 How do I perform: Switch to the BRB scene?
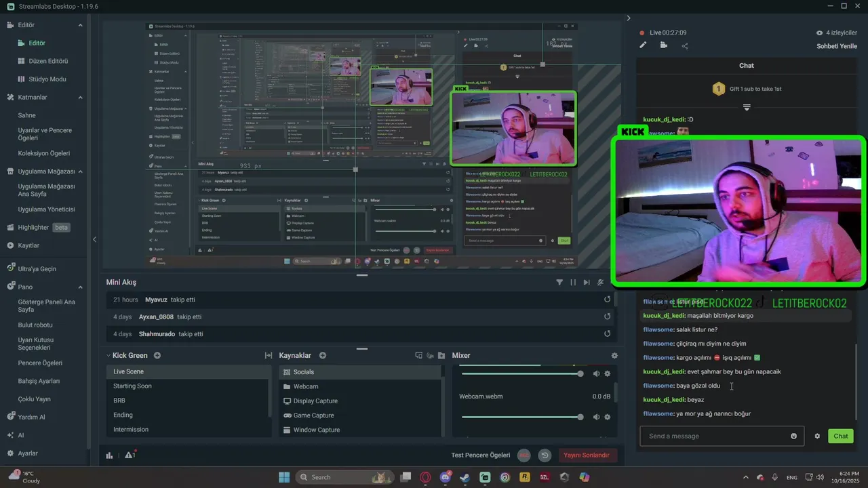[188, 401]
